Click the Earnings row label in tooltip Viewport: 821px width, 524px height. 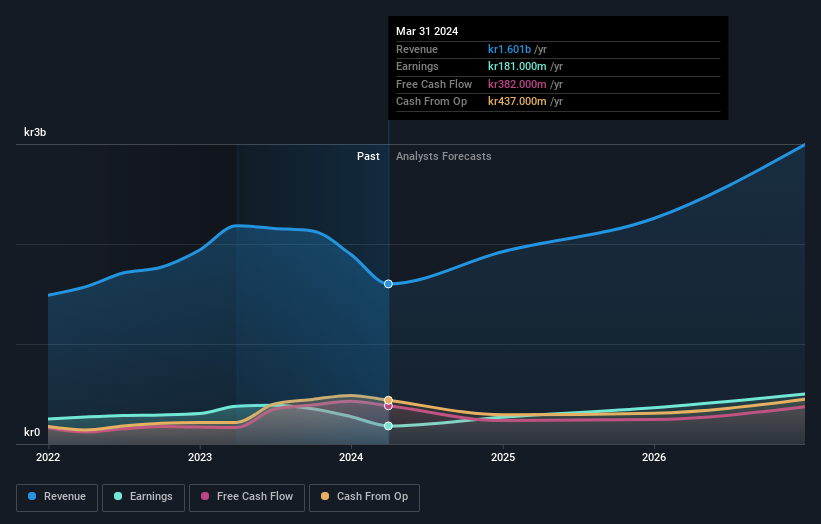(417, 66)
